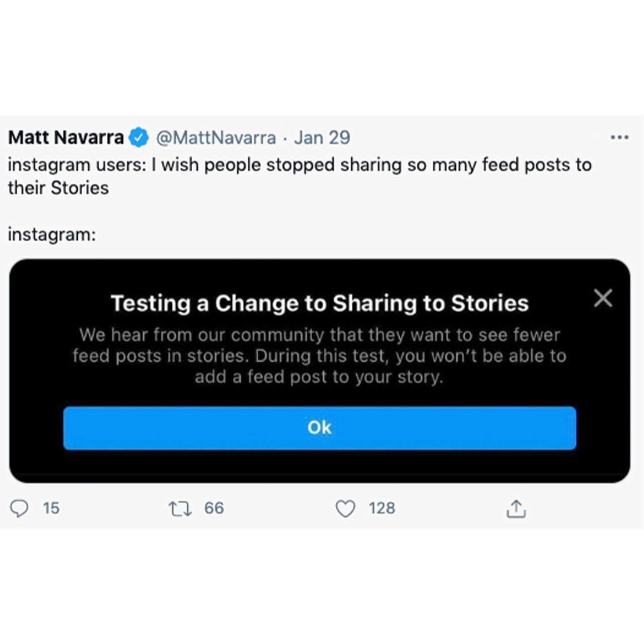Screen dimensions: 644x644
Task: Click the words 'their Stories' in the tweet
Action: tap(58, 188)
